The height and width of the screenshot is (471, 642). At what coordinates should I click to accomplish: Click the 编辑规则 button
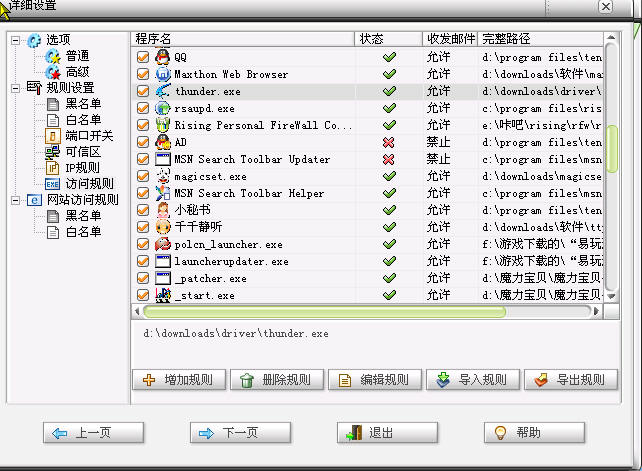(x=375, y=380)
